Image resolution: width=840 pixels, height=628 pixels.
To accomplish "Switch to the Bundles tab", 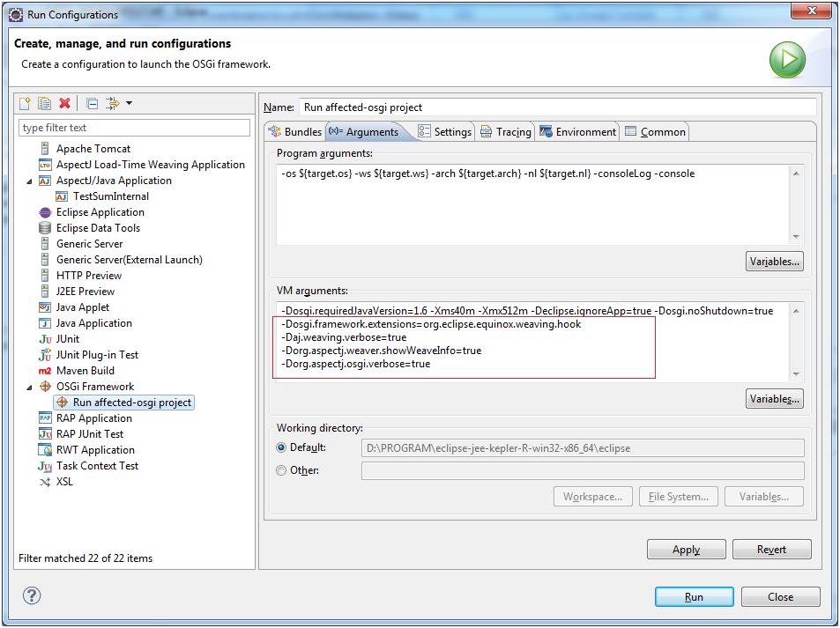I will point(295,132).
